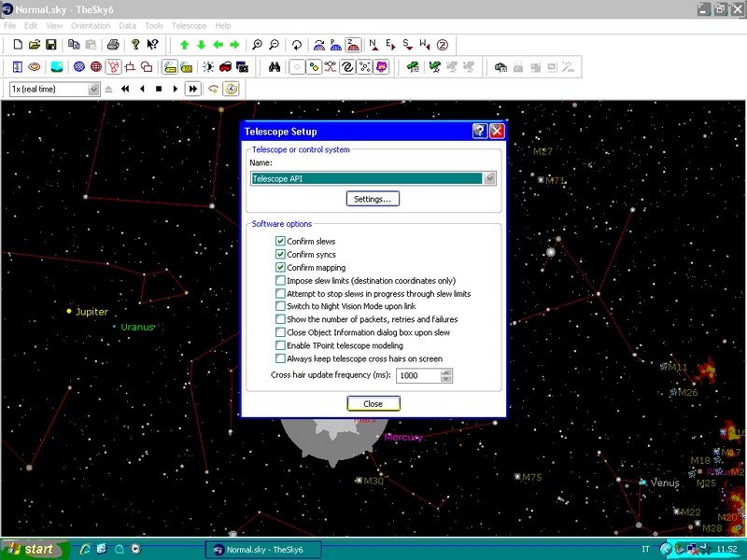Copy using the toolbar copy icon
This screenshot has width=747, height=560.
point(74,45)
